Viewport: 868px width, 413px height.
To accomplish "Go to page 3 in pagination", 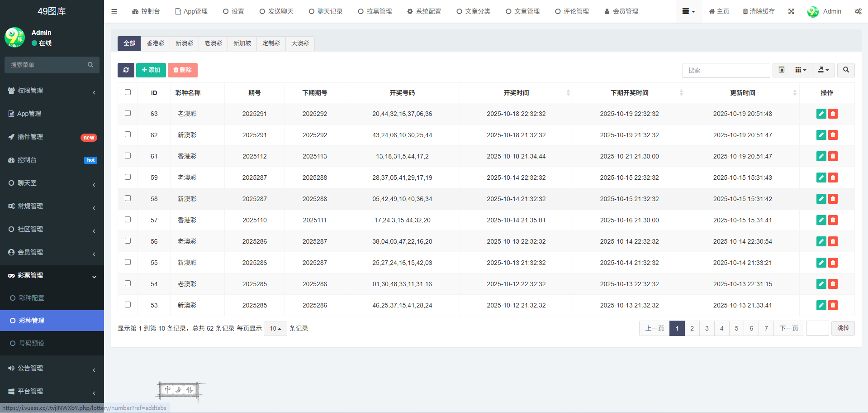I will [707, 328].
